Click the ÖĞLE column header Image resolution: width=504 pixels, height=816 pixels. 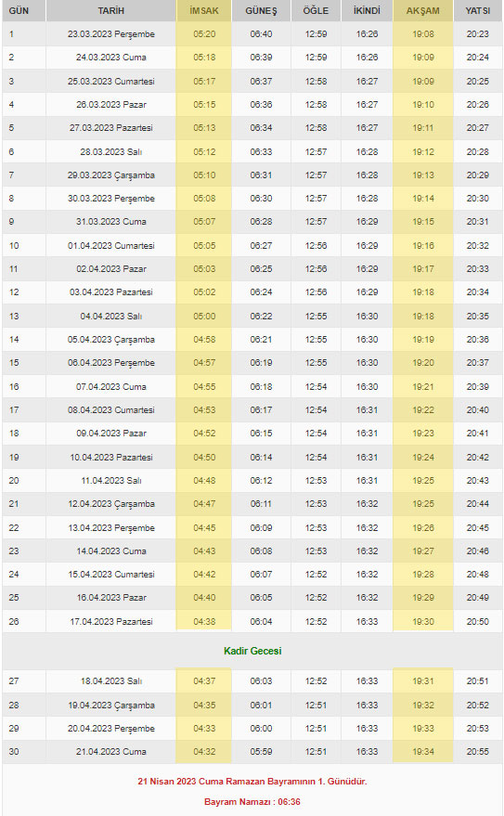[316, 10]
